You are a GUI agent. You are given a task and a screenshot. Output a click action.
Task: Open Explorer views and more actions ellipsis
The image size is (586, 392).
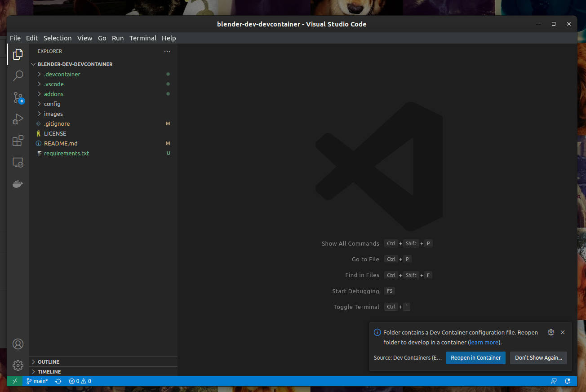pos(167,52)
